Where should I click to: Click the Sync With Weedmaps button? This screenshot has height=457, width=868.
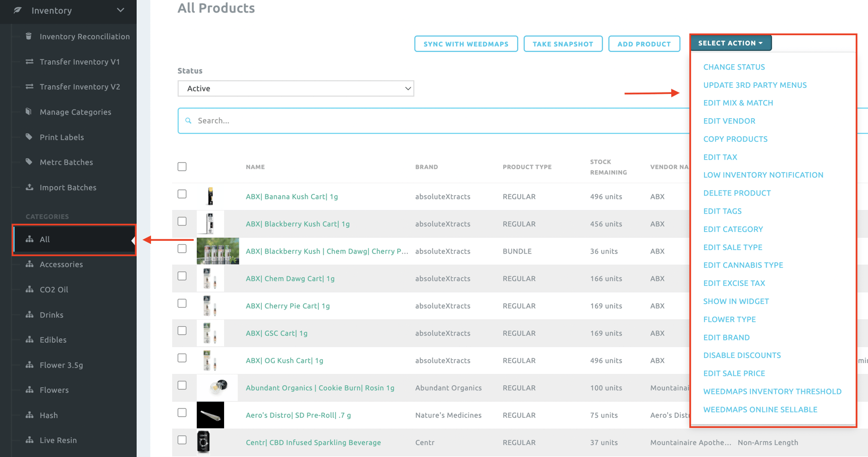pyautogui.click(x=466, y=44)
